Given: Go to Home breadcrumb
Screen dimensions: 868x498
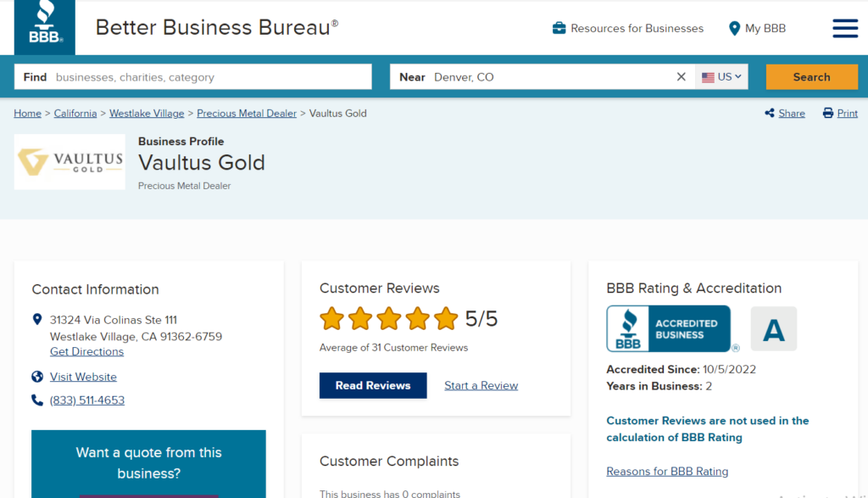Looking at the screenshot, I should (x=28, y=114).
